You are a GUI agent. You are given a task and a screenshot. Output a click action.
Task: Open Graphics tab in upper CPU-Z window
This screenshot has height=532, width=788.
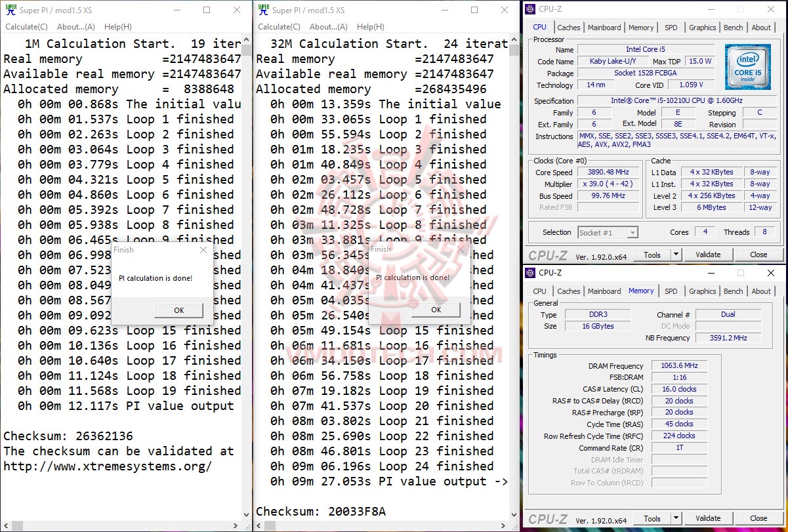pos(702,28)
